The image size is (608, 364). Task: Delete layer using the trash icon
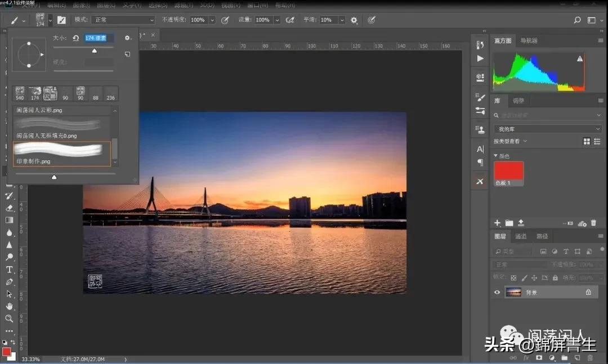(590, 357)
